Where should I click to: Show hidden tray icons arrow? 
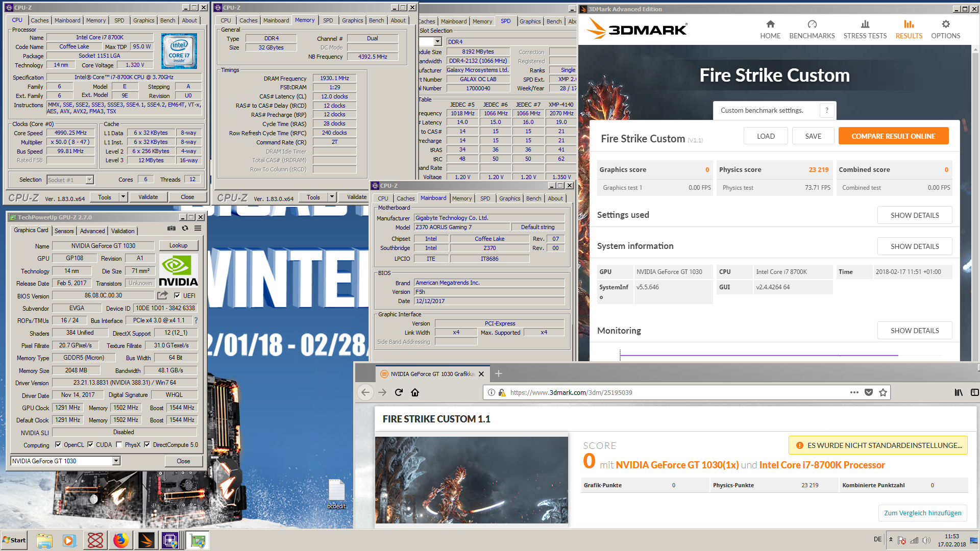pos(891,540)
